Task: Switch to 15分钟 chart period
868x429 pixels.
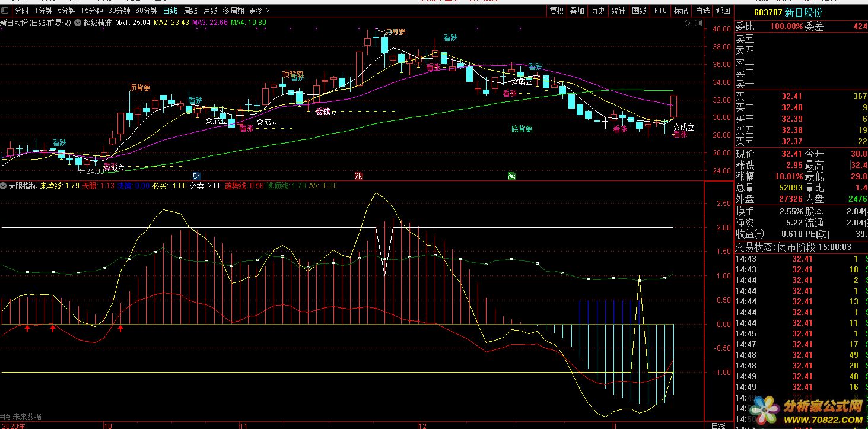Action: click(x=92, y=10)
